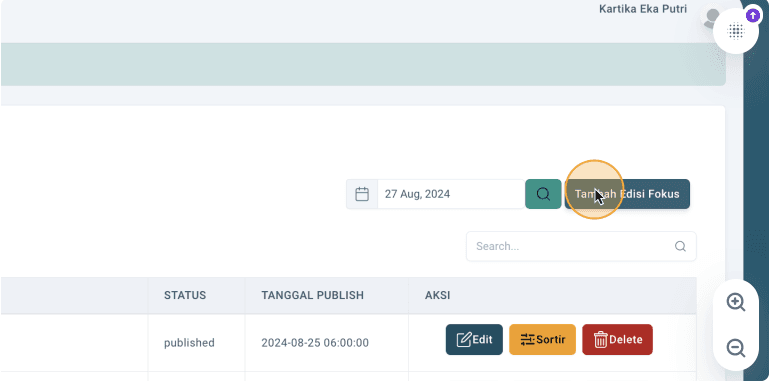
Task: Open the user avatar icon
Action: (710, 19)
